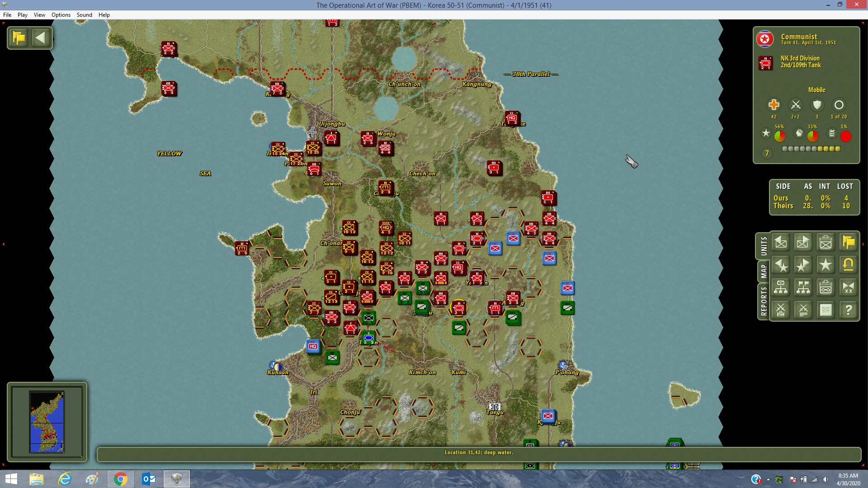Click 'Turn 41, April 1st, 1951' text
Screen dimensions: 868x488
(808, 43)
